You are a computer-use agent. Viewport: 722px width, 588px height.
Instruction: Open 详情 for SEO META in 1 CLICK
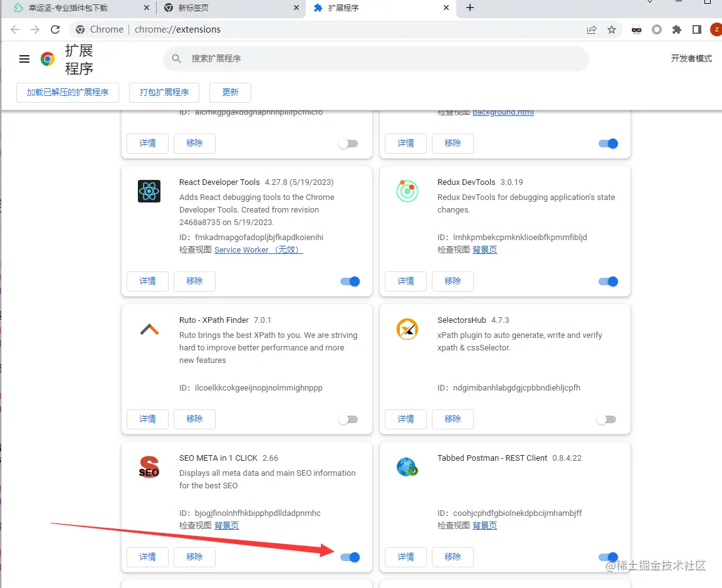coord(148,557)
